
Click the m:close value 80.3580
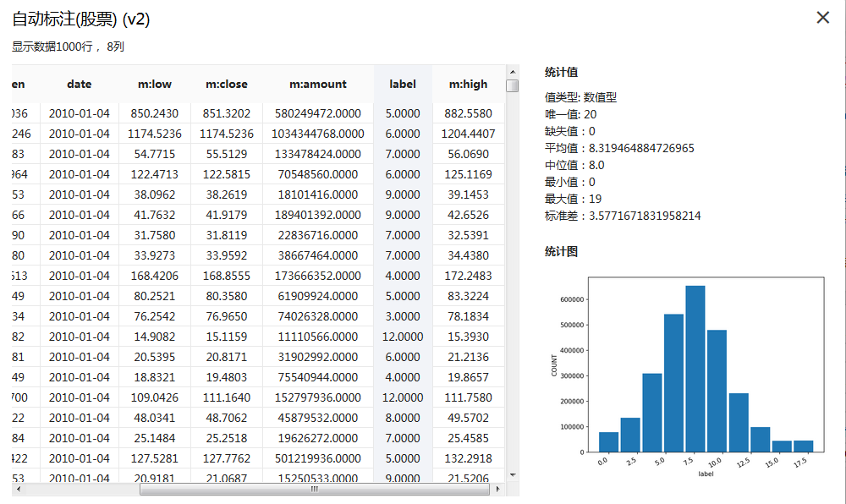tap(227, 297)
